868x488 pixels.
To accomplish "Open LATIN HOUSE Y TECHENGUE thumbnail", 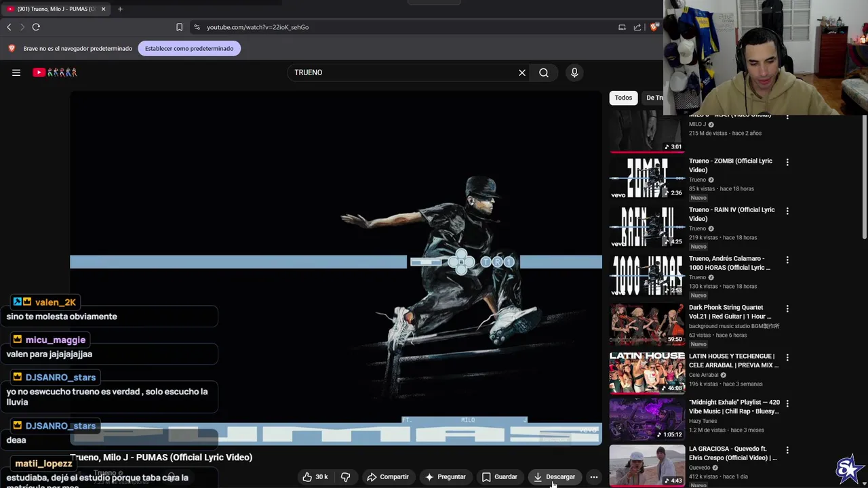I will pos(646,372).
